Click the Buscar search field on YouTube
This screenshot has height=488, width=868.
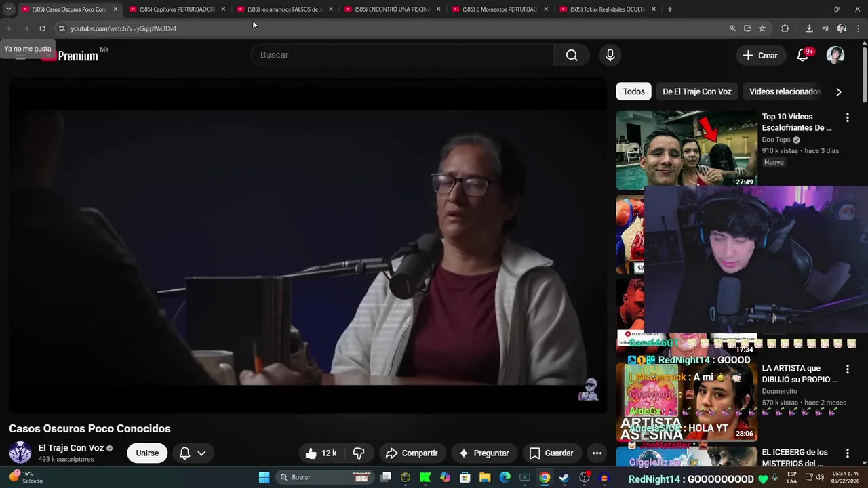[403, 55]
